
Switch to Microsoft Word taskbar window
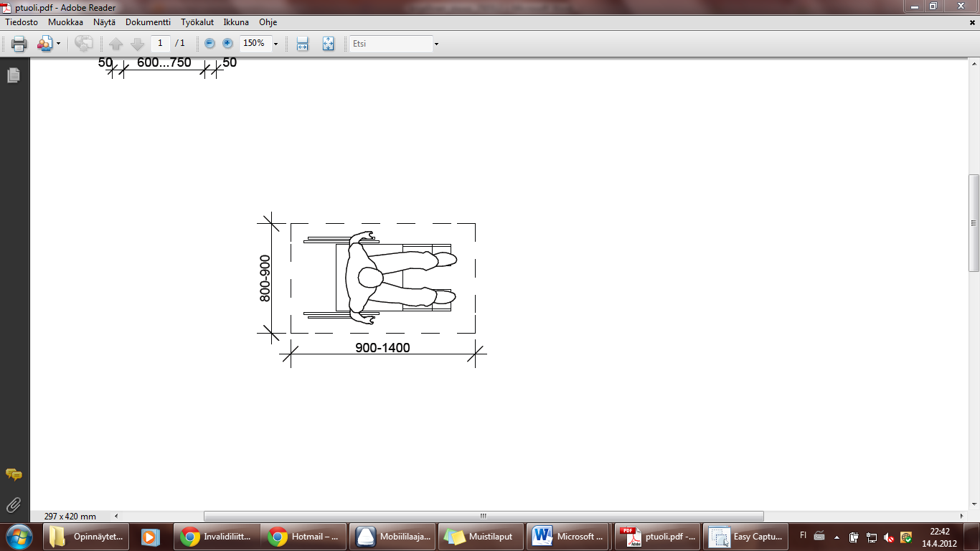tap(569, 537)
